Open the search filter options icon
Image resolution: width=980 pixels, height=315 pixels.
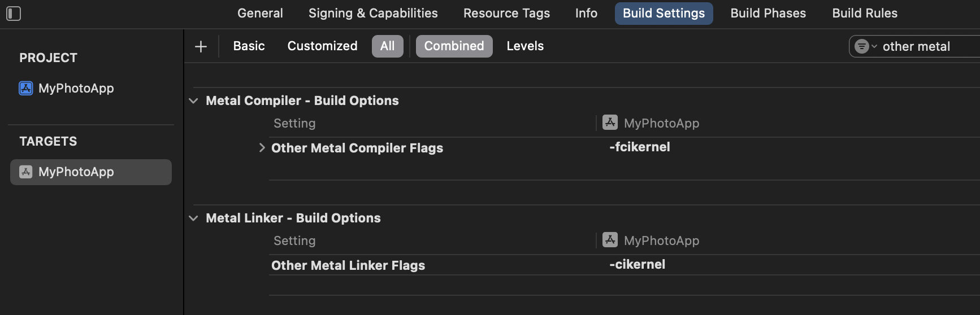[865, 46]
